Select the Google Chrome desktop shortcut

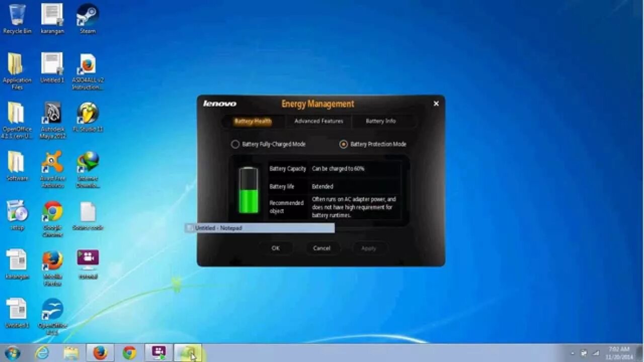pos(52,218)
